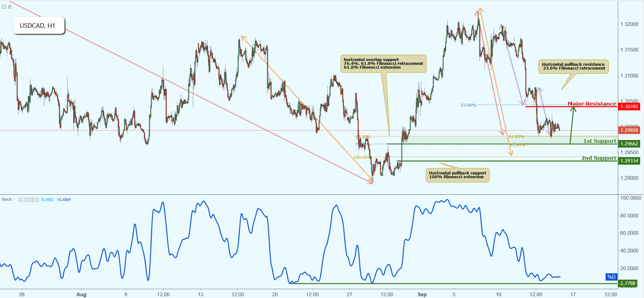
Task: Click the 1.31500 price axis label
Action: 630,50
